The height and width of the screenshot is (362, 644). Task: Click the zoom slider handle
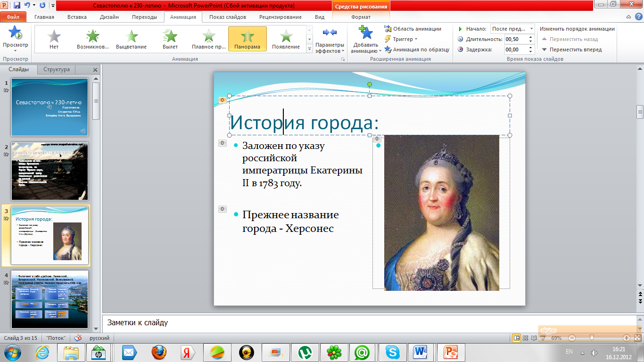[591, 338]
